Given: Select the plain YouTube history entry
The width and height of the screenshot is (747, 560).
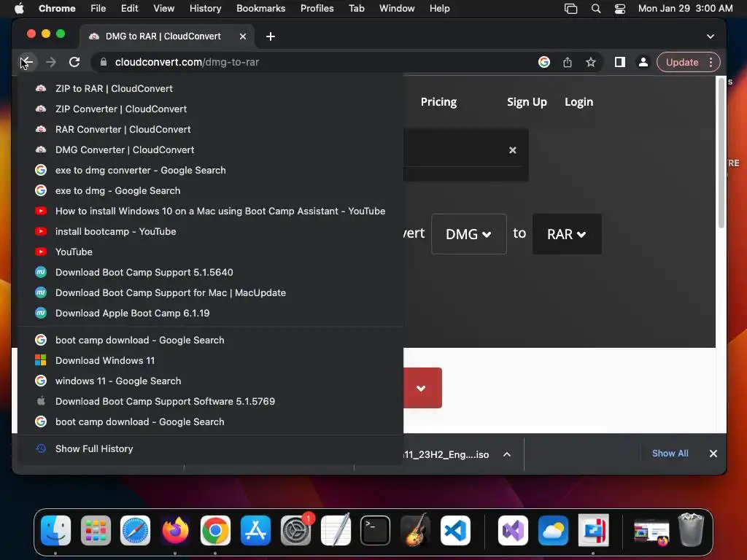Looking at the screenshot, I should coord(210,252).
